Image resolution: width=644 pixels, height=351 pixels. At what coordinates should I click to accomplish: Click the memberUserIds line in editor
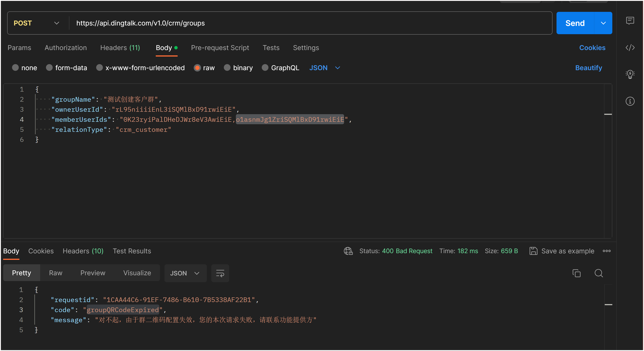pyautogui.click(x=201, y=119)
